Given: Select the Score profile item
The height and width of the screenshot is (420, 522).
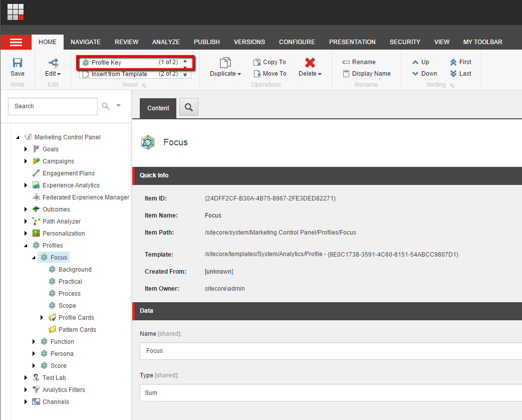Looking at the screenshot, I should click(x=59, y=365).
